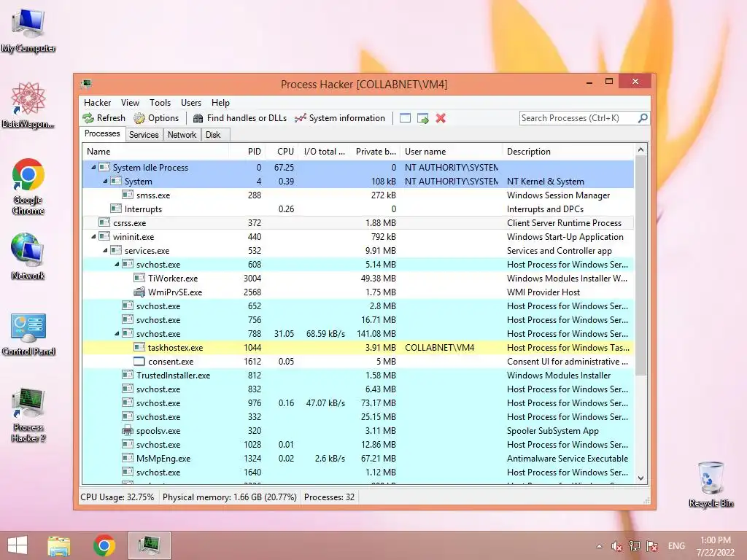Screen dimensions: 747x560
Task: Select the Interrupts row
Action: coord(358,209)
